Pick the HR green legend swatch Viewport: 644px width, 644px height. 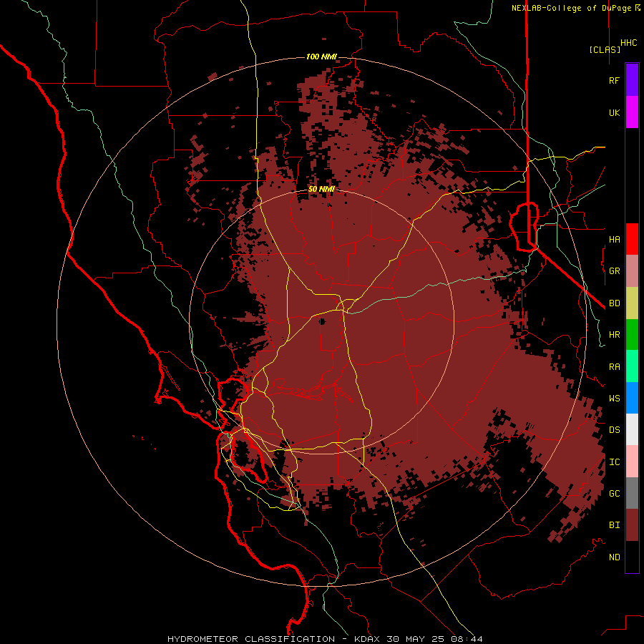[632, 335]
